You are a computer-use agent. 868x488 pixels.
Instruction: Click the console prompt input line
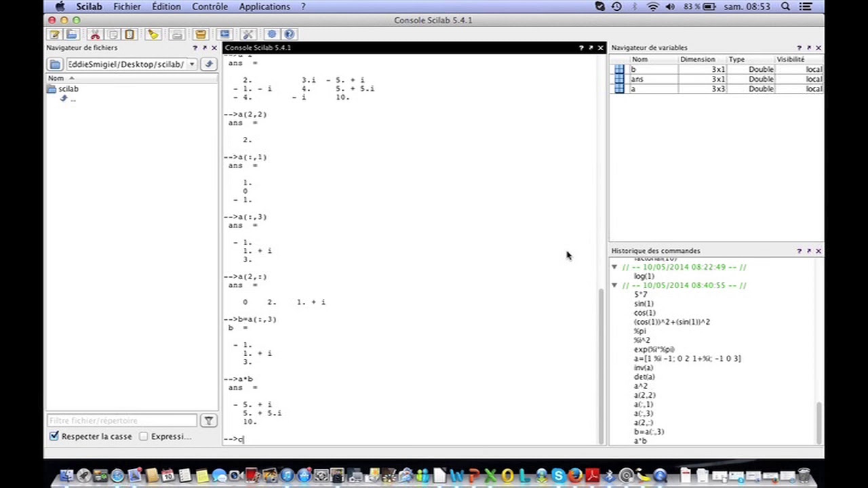click(x=410, y=439)
